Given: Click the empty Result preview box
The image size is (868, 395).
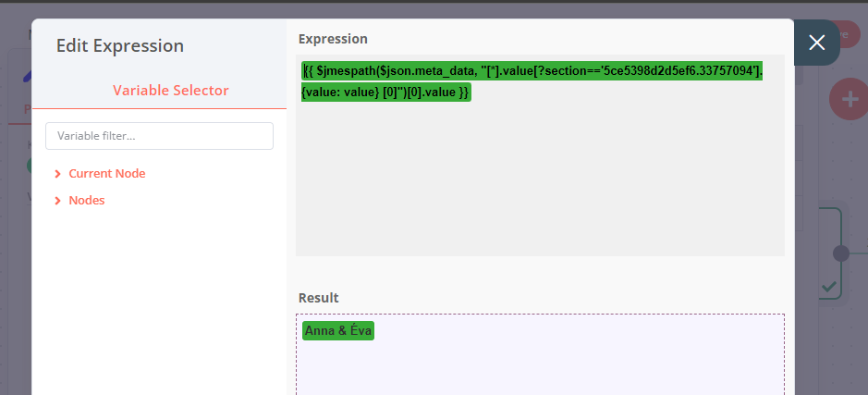Looking at the screenshot, I should click(540, 365).
